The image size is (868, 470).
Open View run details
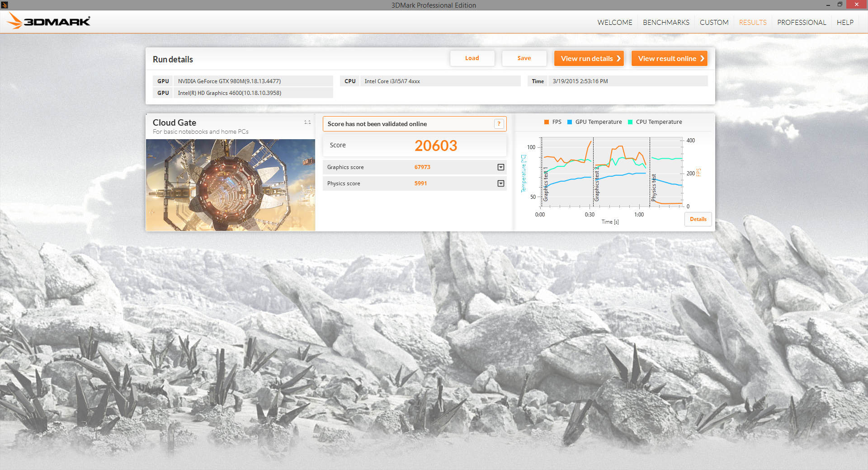tap(589, 58)
